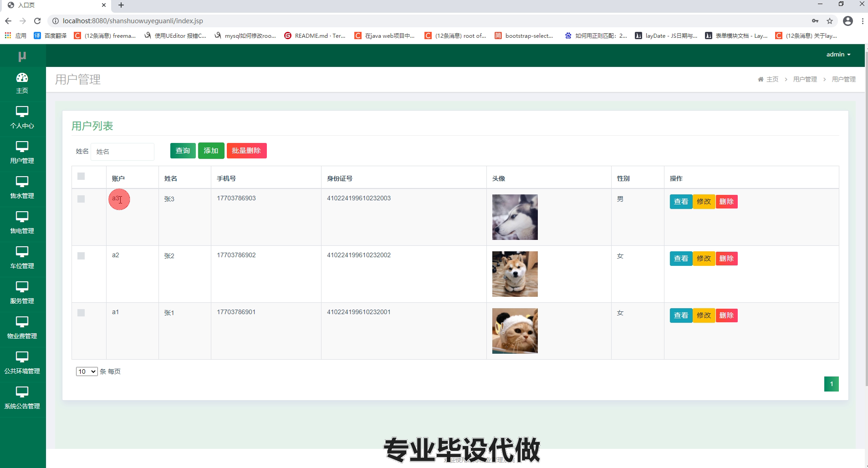868x468 pixels.
Task: Open 百度翻译 bookmark
Action: click(50, 36)
